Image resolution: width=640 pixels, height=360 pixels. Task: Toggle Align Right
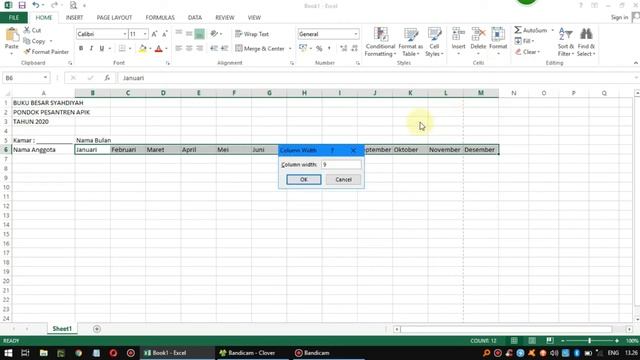click(x=199, y=49)
